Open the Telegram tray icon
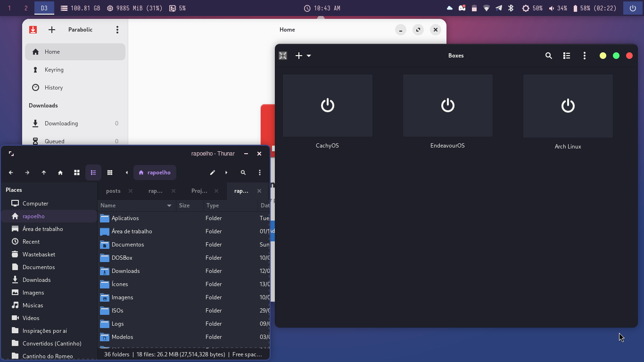The height and width of the screenshot is (362, 644). [499, 8]
